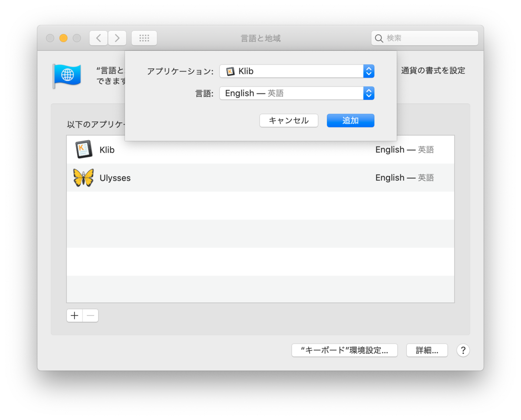The width and height of the screenshot is (521, 420).
Task: Open the "キーボード"環境設定 settings
Action: click(344, 350)
